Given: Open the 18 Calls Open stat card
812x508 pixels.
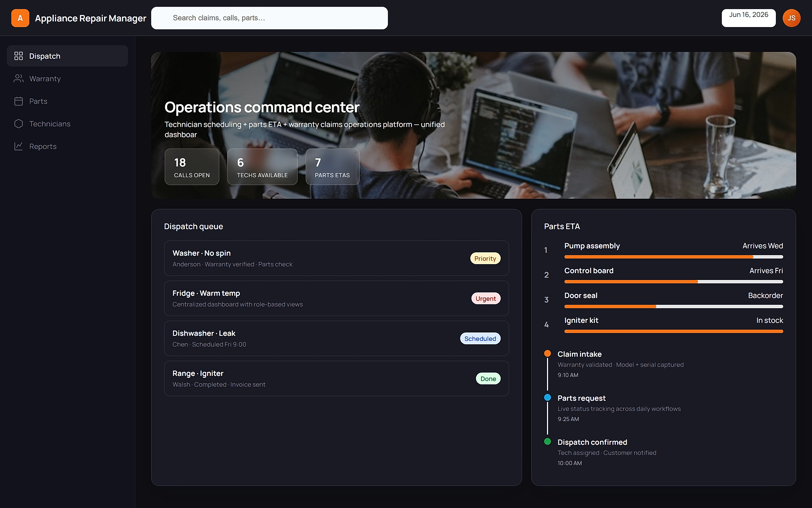Looking at the screenshot, I should (x=192, y=167).
